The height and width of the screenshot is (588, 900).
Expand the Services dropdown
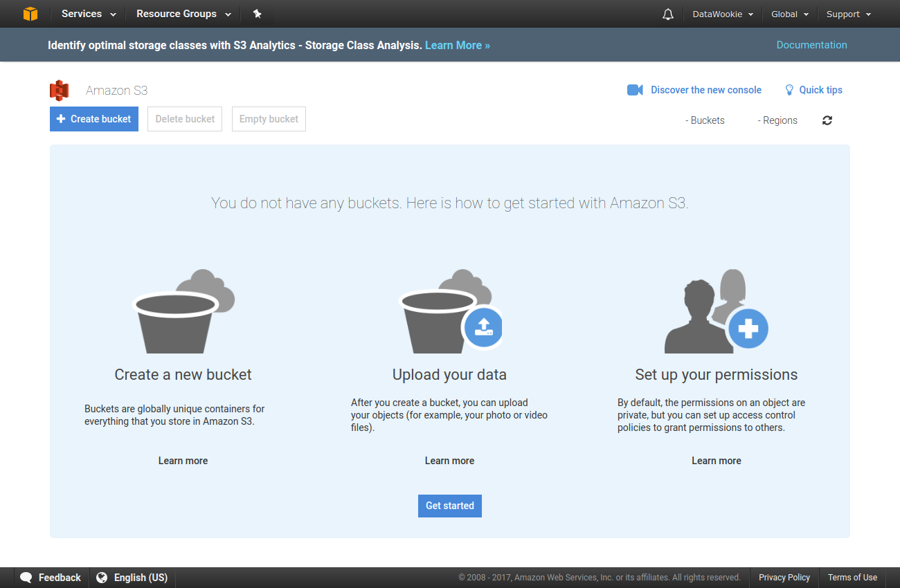[x=89, y=14]
